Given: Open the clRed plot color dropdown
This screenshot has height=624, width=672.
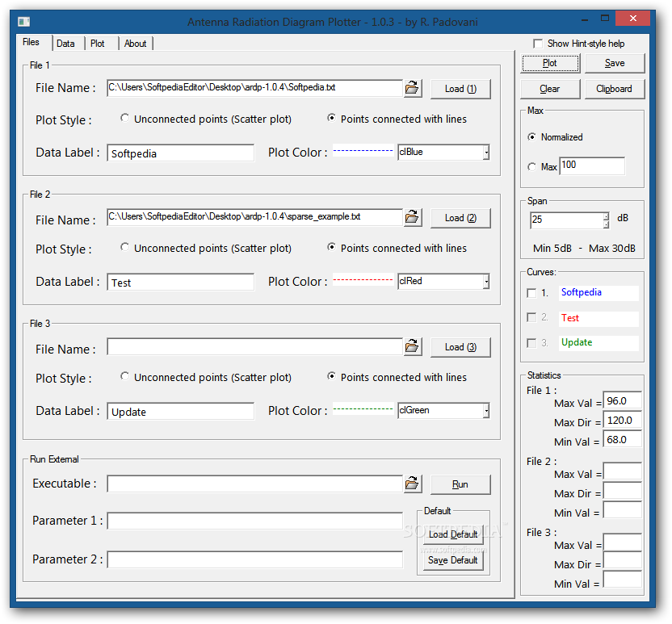Looking at the screenshot, I should tap(486, 282).
